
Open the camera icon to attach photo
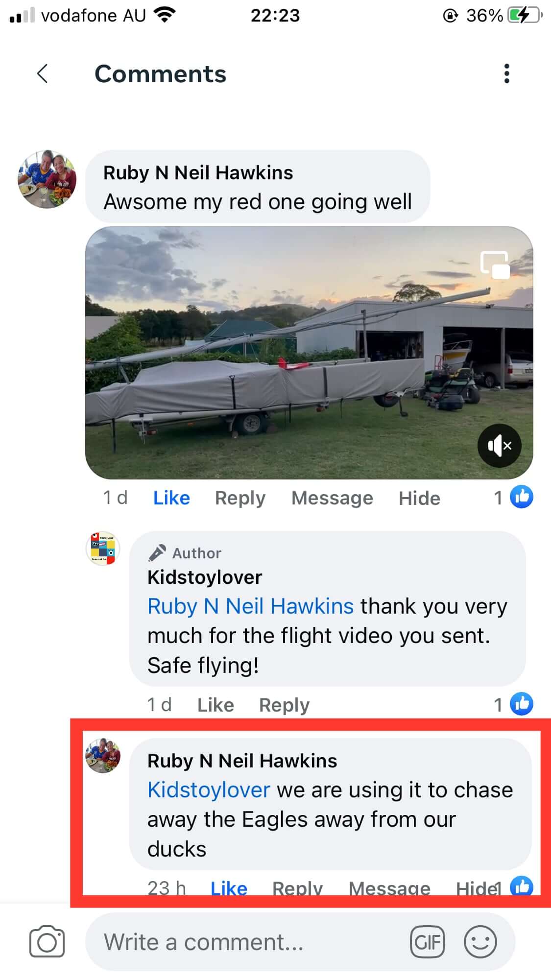click(x=47, y=941)
